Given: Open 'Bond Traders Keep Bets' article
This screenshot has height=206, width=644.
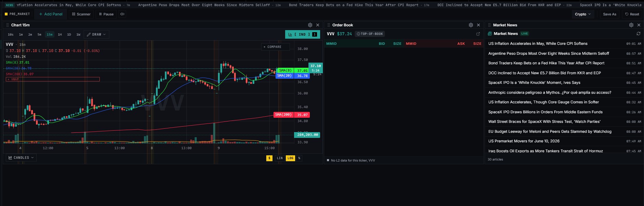Looking at the screenshot, I should click(564, 63).
